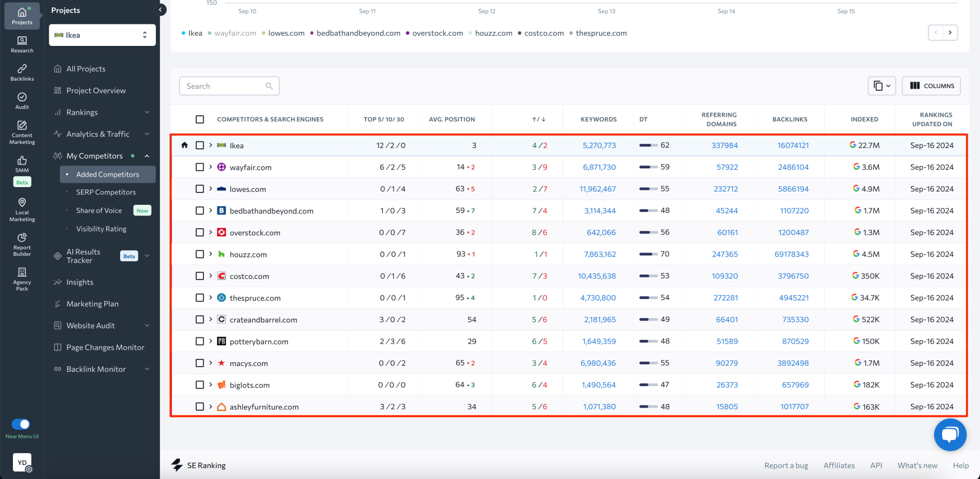
Task: Open the chat support bubble
Action: (950, 434)
